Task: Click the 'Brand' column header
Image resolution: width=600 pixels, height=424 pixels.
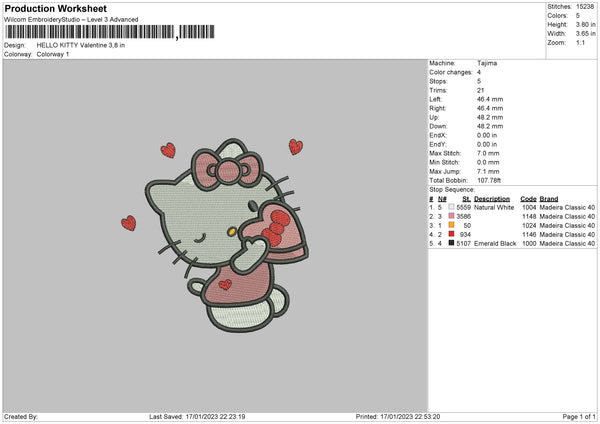Action: pos(549,199)
